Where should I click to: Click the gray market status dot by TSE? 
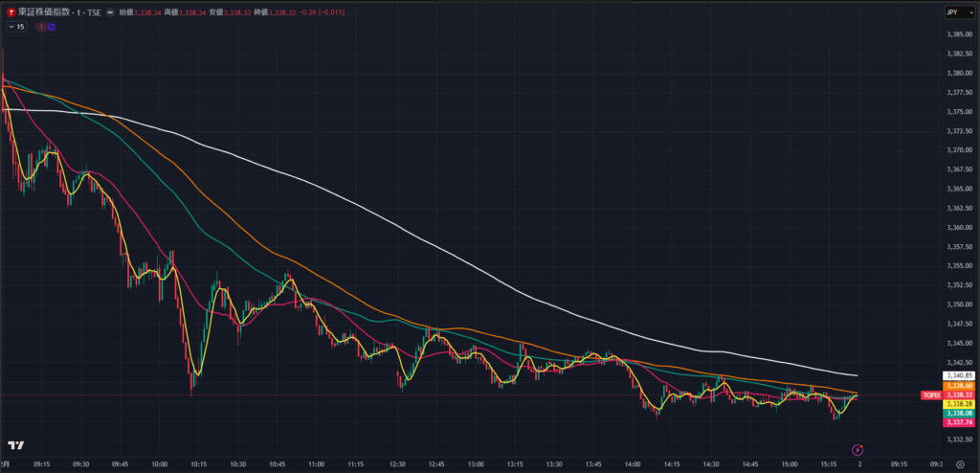(x=110, y=11)
